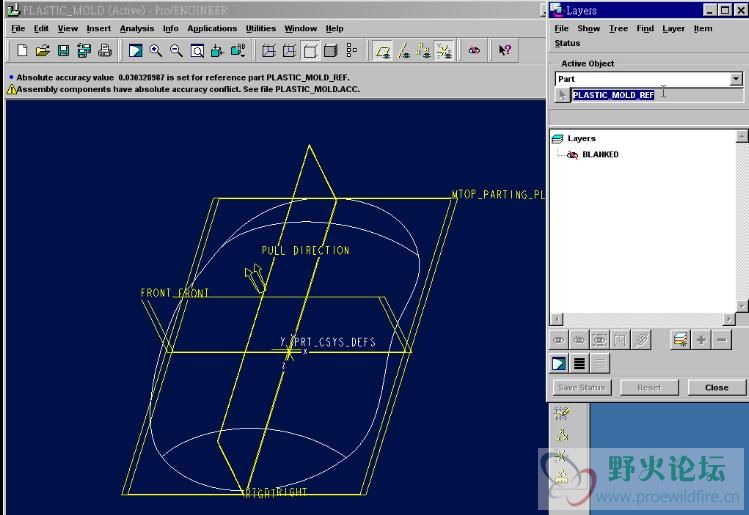Open the Insert menu
Image resolution: width=749 pixels, height=515 pixels.
[98, 28]
